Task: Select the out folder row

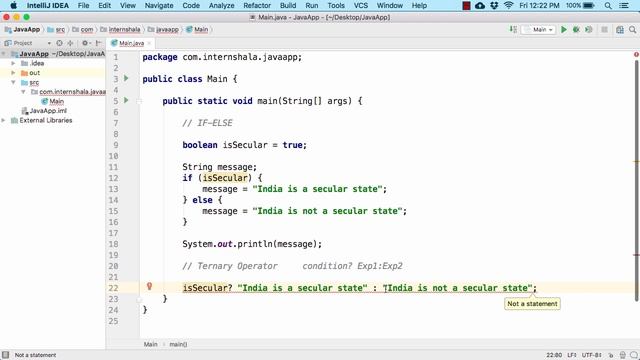Action: click(53, 73)
